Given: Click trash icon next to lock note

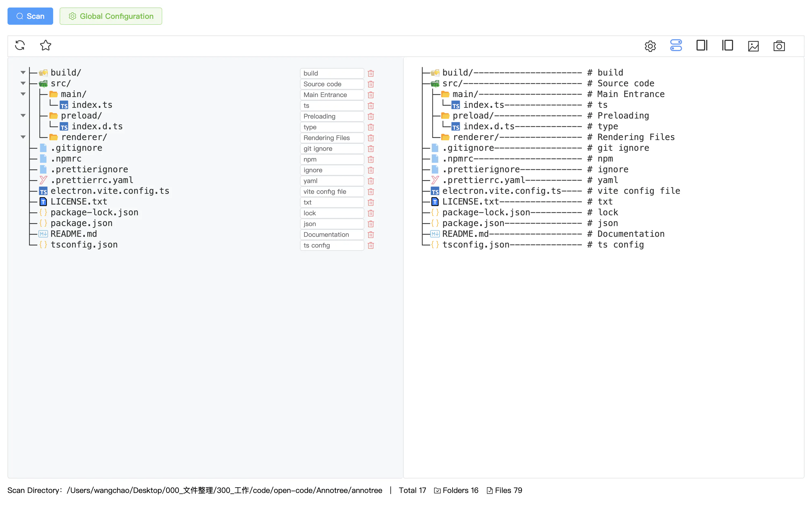Looking at the screenshot, I should pos(371,213).
